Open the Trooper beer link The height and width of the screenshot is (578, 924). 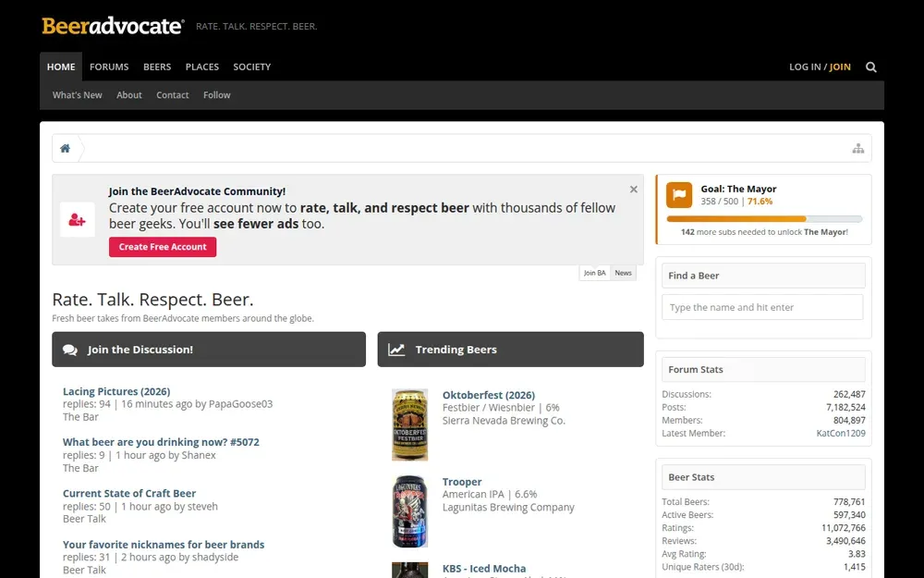[x=462, y=482]
